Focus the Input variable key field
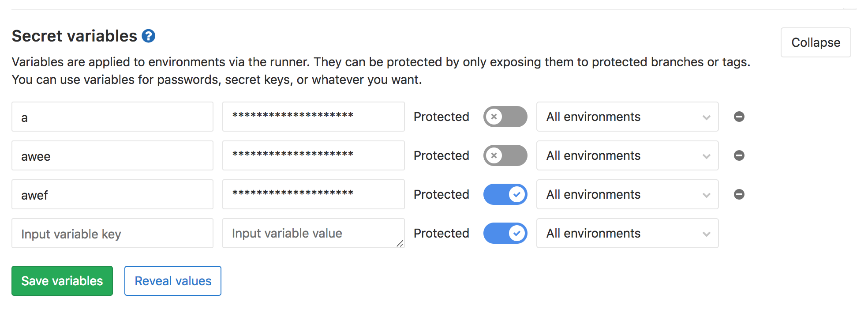Screen dimensions: 868x310 112,233
